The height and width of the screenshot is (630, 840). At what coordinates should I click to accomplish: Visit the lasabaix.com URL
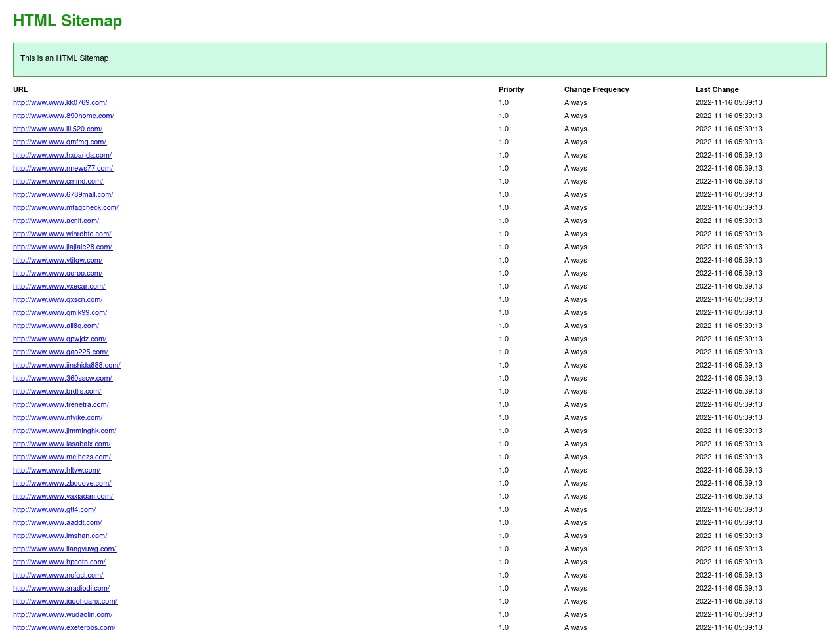[62, 444]
